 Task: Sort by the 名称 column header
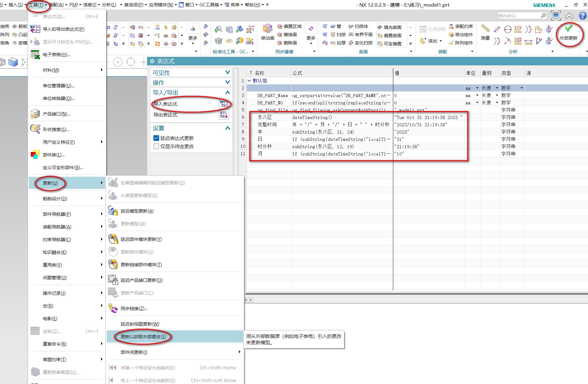click(269, 73)
